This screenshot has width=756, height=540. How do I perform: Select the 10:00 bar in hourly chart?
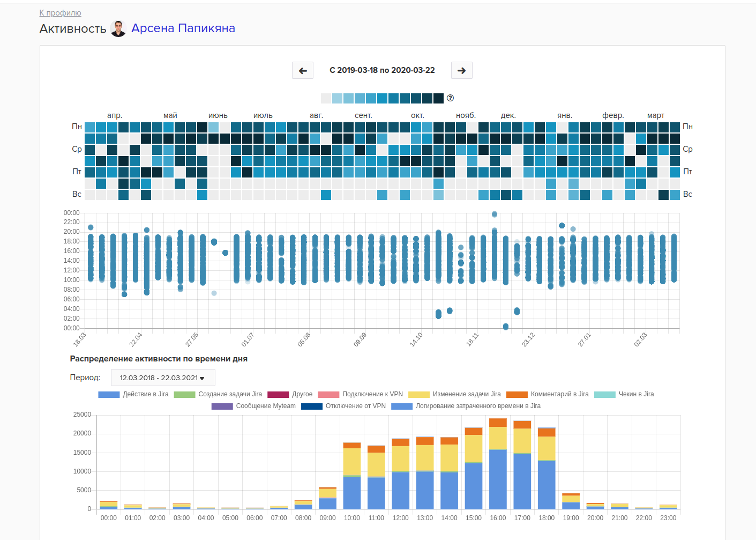click(352, 476)
